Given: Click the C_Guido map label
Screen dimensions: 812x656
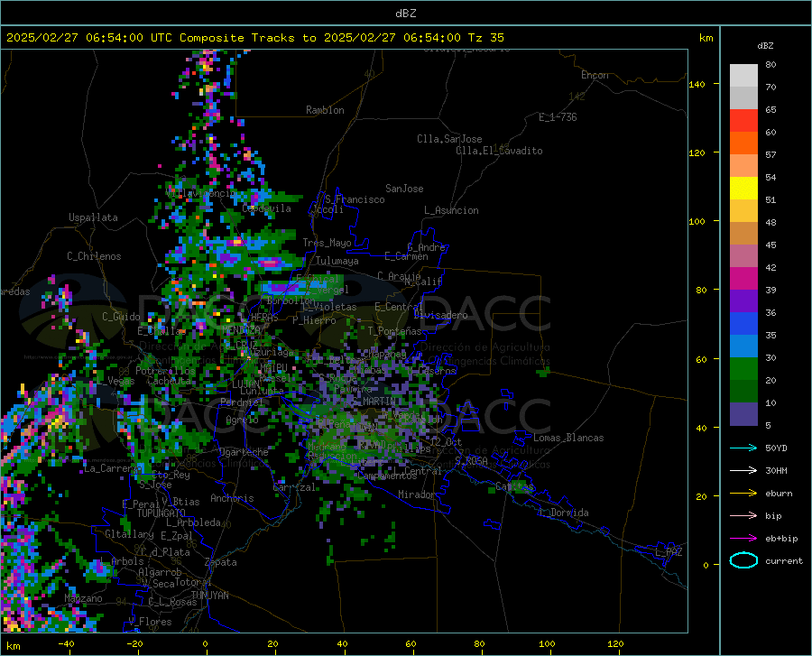Looking at the screenshot, I should tap(121, 317).
